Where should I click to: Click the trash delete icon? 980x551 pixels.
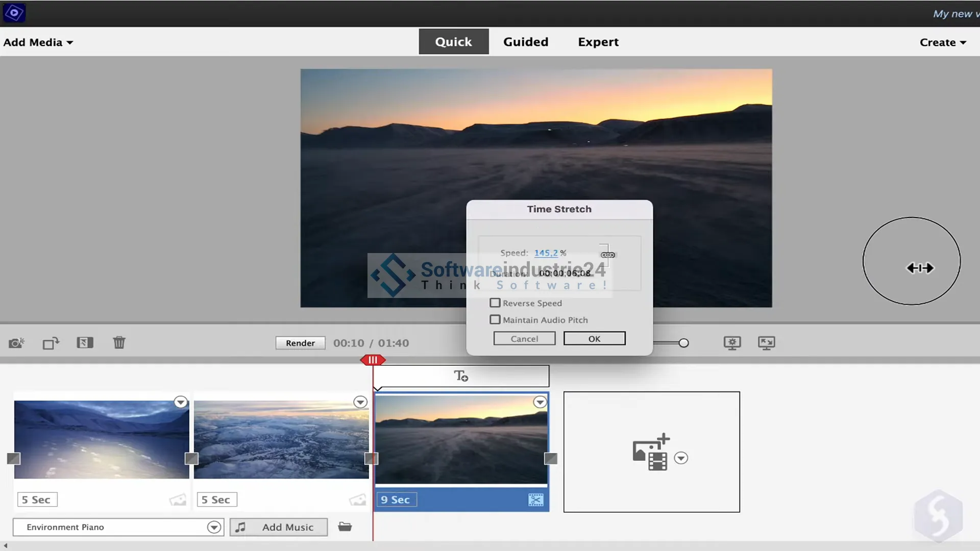[x=119, y=342]
